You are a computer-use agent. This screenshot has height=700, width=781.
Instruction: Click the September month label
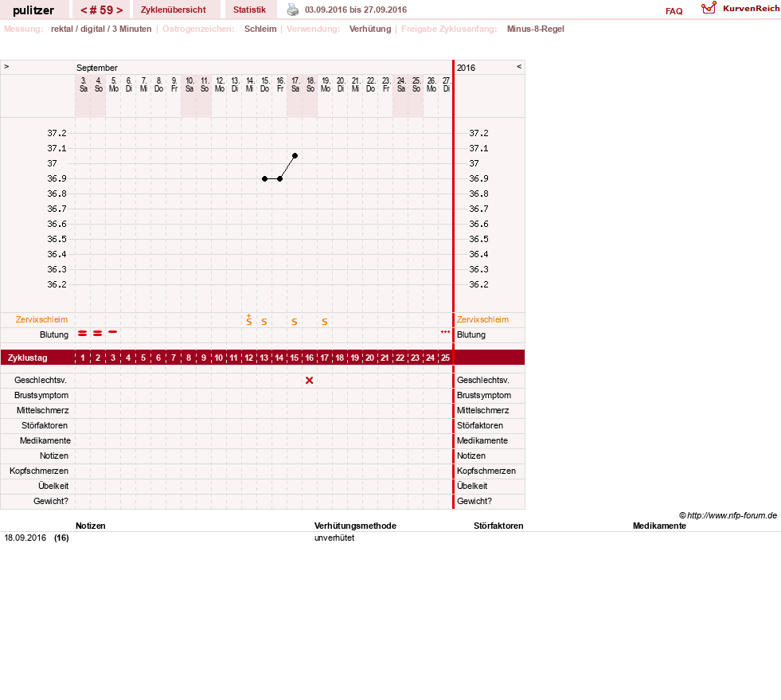coord(96,68)
